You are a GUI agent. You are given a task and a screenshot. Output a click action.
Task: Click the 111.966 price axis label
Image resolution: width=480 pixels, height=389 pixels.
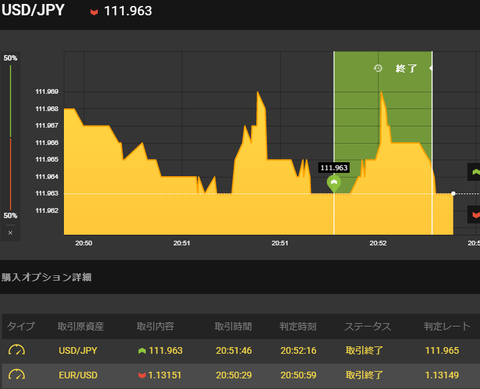47,143
